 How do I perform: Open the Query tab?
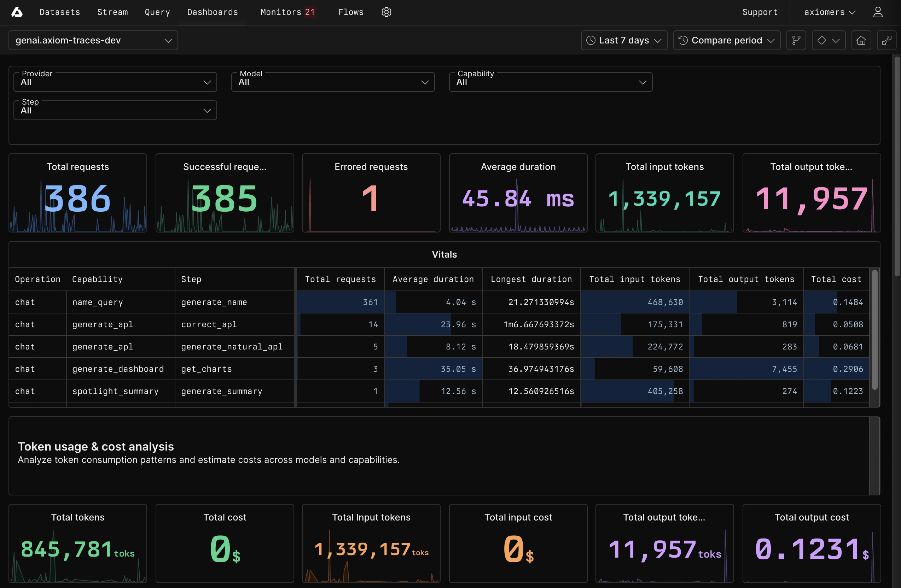[x=157, y=12]
